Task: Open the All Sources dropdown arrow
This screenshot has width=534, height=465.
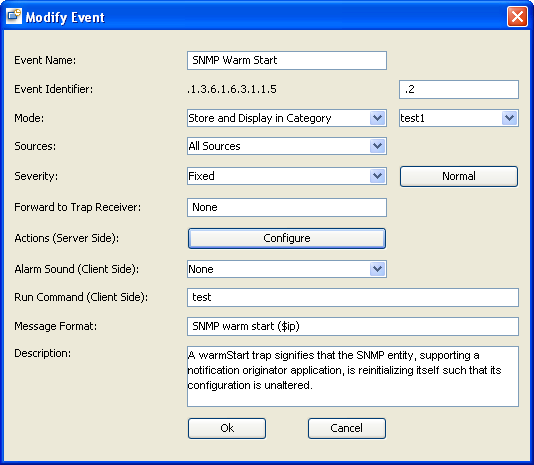Action: click(x=377, y=146)
